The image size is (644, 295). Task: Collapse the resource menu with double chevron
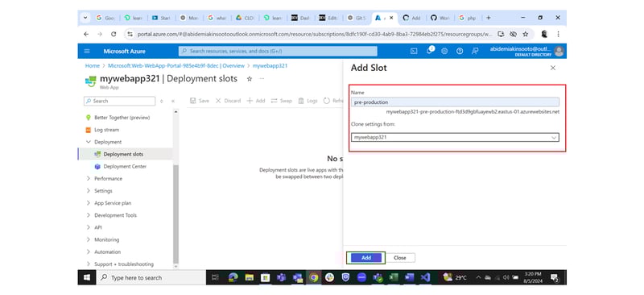(173, 101)
